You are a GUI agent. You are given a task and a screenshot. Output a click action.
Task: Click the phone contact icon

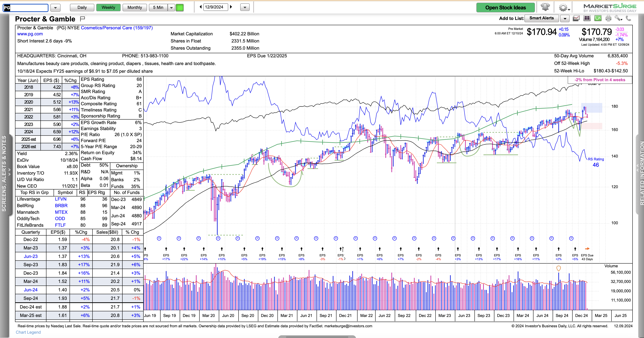click(x=628, y=18)
